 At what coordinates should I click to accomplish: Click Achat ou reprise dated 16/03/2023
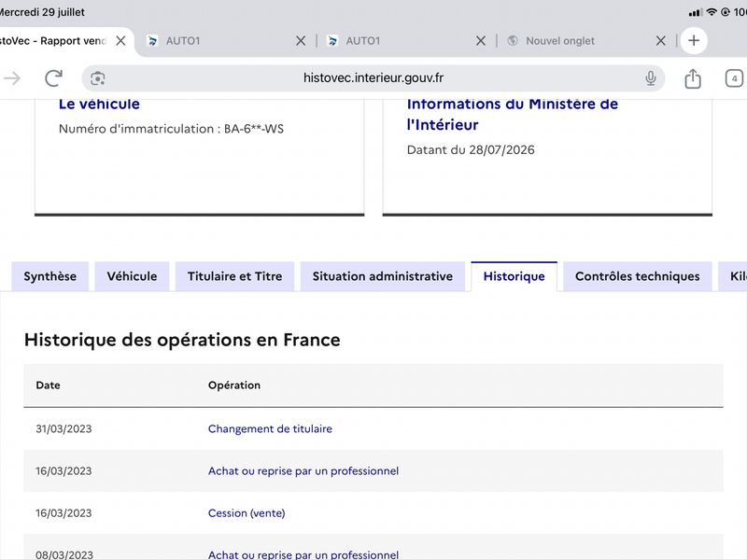303,471
